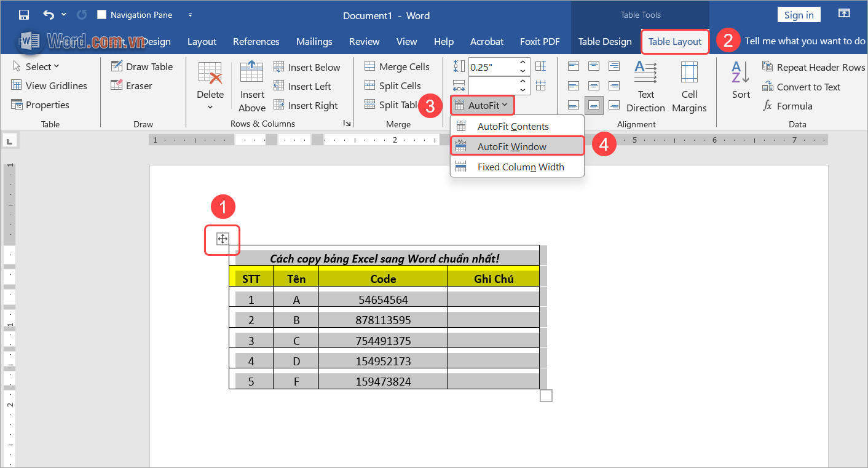Click the empty column width field
Image resolution: width=868 pixels, height=468 pixels.
(x=493, y=85)
